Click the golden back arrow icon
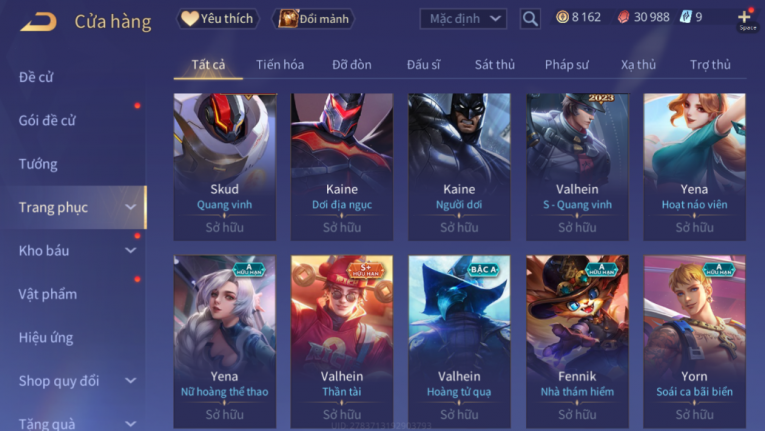The image size is (765, 431). pos(39,22)
